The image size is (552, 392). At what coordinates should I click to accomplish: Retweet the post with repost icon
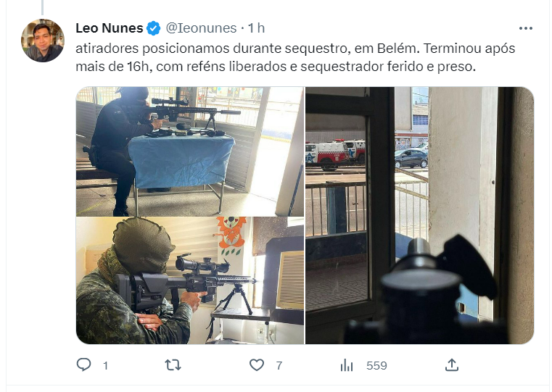173,365
